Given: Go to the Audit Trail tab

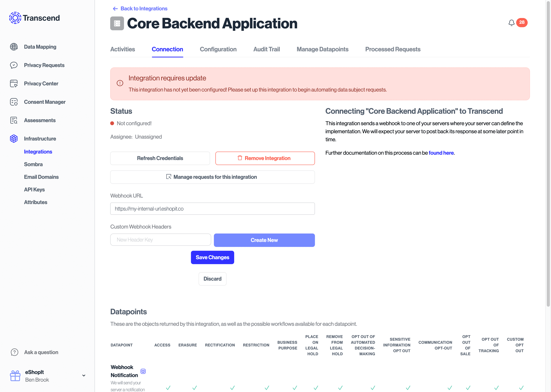Looking at the screenshot, I should [x=267, y=49].
